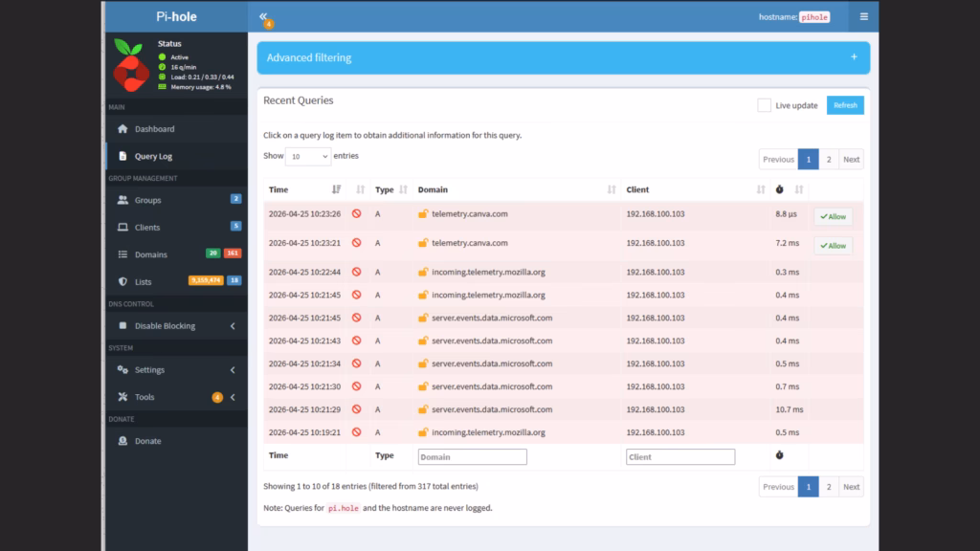Click Clients count badge 5
This screenshot has width=980, height=551.
(x=235, y=226)
